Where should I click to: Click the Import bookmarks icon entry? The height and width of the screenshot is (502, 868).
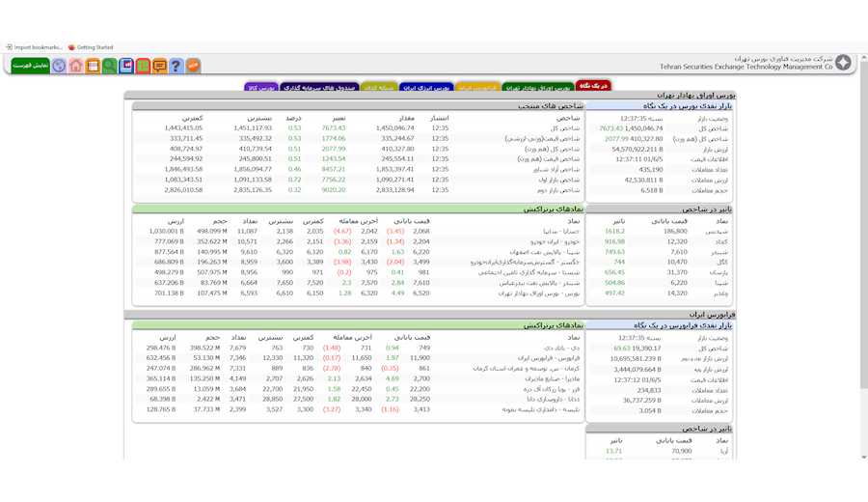coord(35,47)
